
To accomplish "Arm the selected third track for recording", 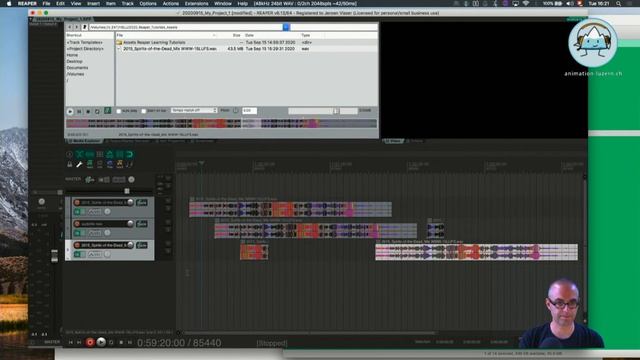I will click(x=77, y=245).
